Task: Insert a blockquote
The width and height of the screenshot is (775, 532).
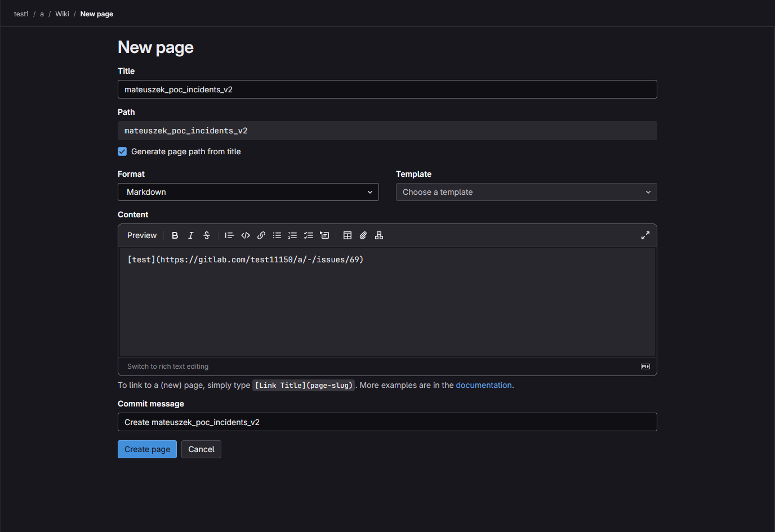Action: click(229, 235)
